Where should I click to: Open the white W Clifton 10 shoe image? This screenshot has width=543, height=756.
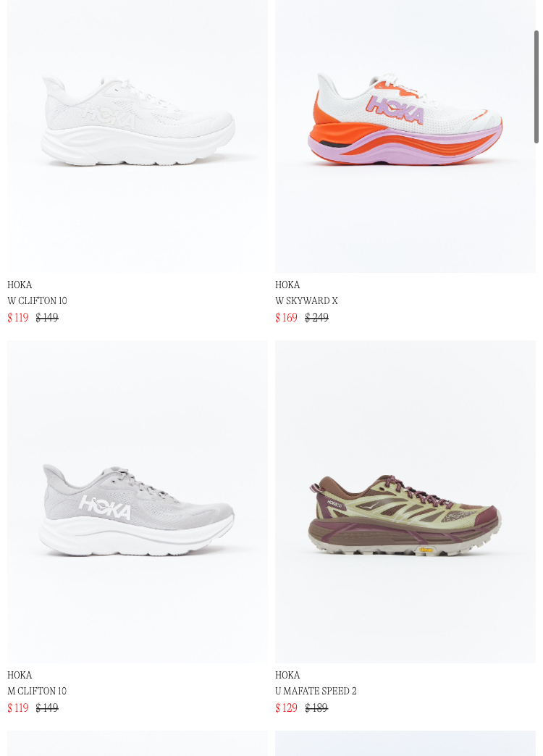click(138, 136)
